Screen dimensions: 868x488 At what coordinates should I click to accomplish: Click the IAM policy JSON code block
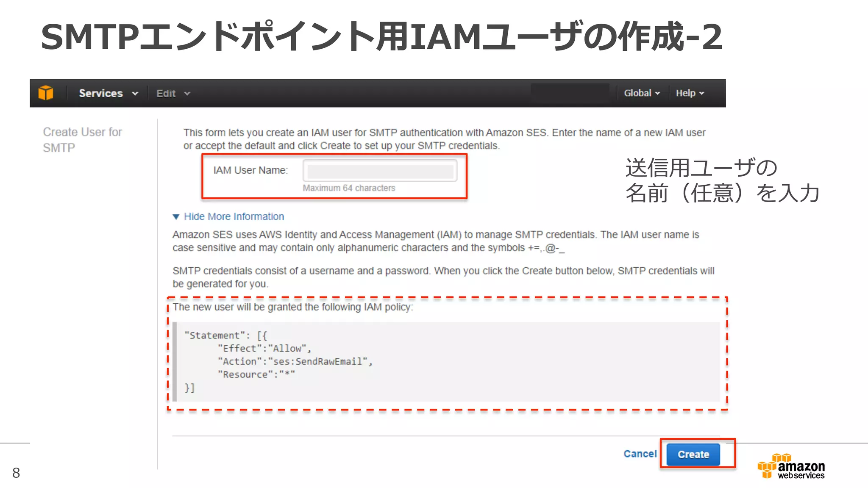(446, 361)
